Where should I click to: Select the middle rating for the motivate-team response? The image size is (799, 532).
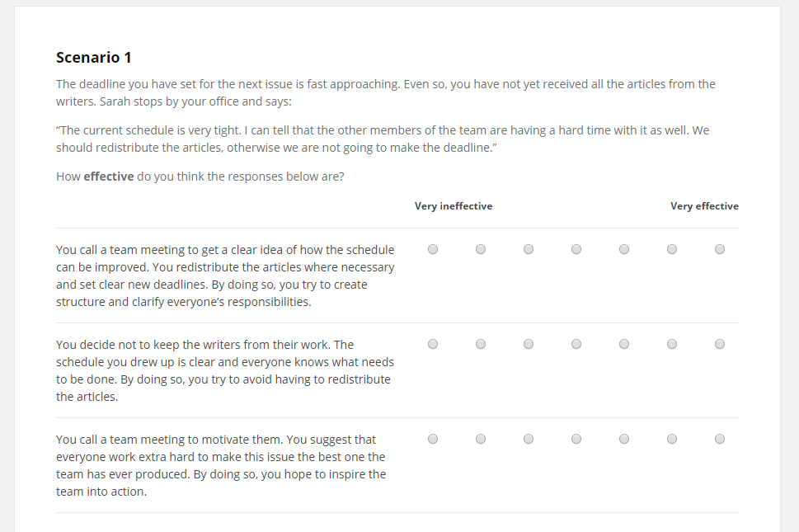pyautogui.click(x=576, y=439)
